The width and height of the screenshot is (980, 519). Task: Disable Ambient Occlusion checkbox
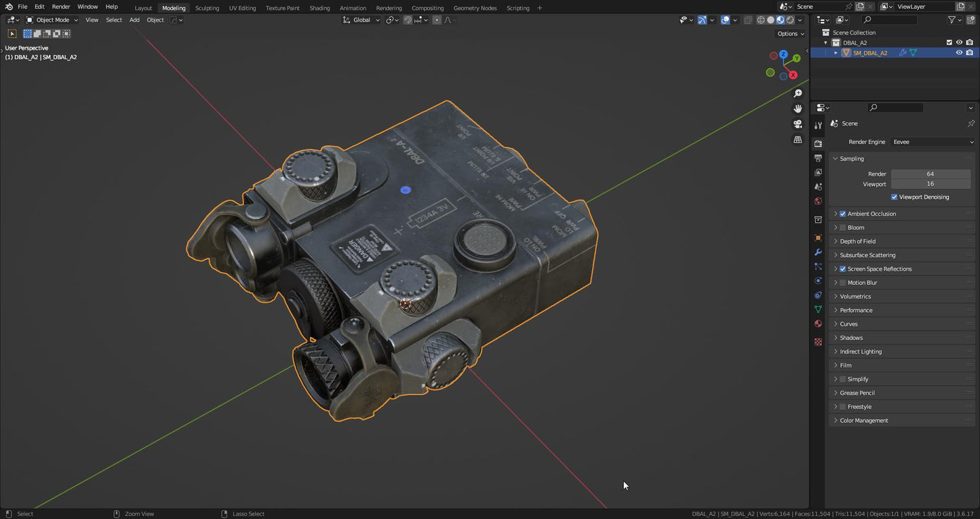(843, 214)
